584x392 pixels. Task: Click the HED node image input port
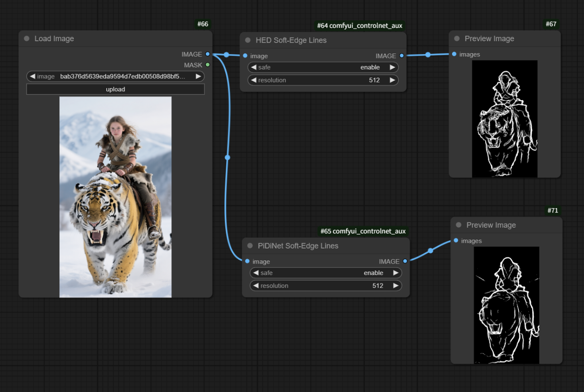(245, 56)
